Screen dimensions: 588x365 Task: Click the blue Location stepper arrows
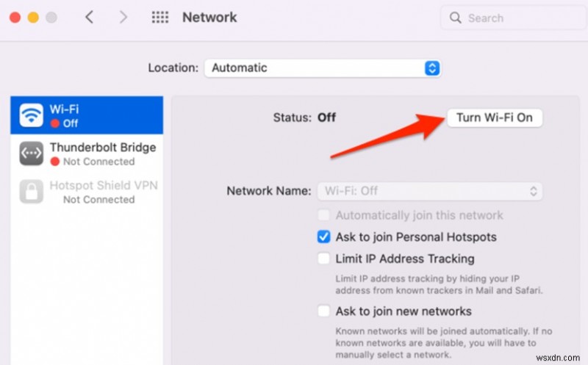(x=432, y=68)
